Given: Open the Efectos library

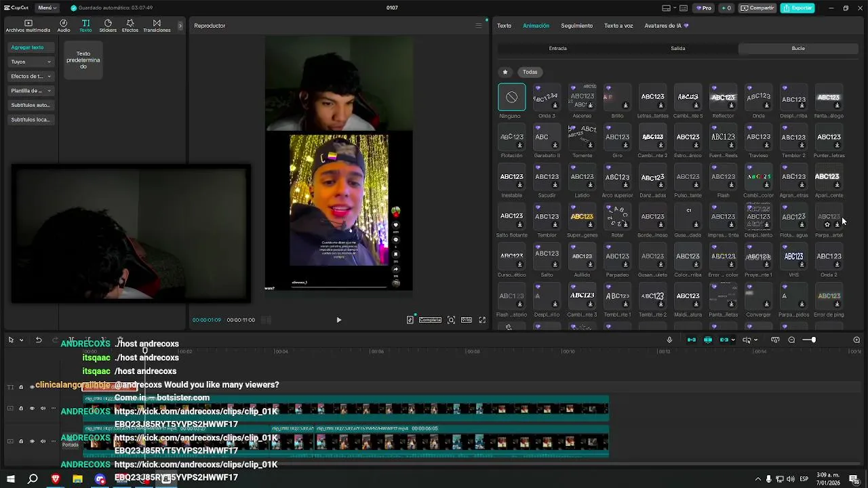Looking at the screenshot, I should click(x=130, y=26).
